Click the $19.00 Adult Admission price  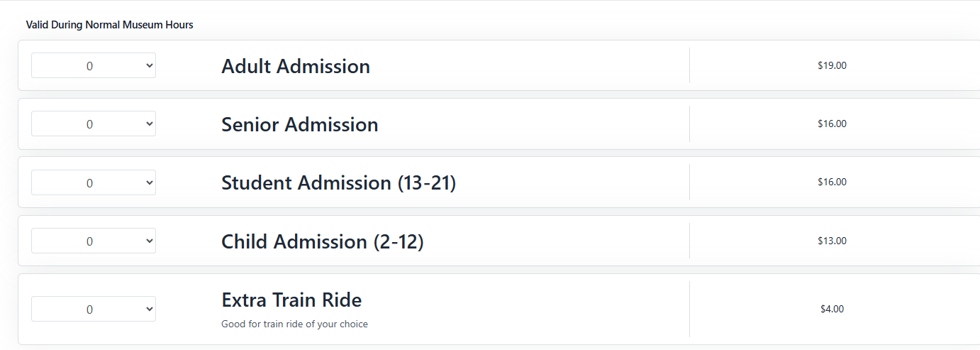click(832, 65)
